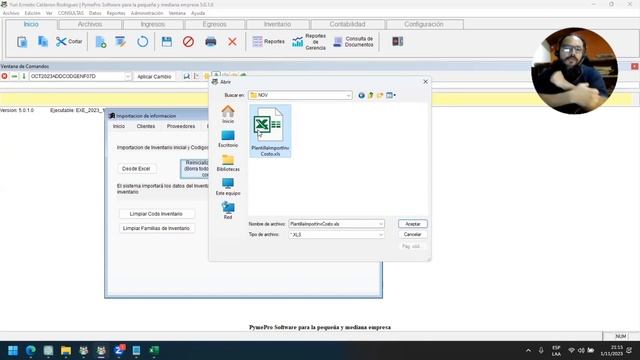
Task: Switch to the Inventario ribbon tab
Action: coord(278,24)
